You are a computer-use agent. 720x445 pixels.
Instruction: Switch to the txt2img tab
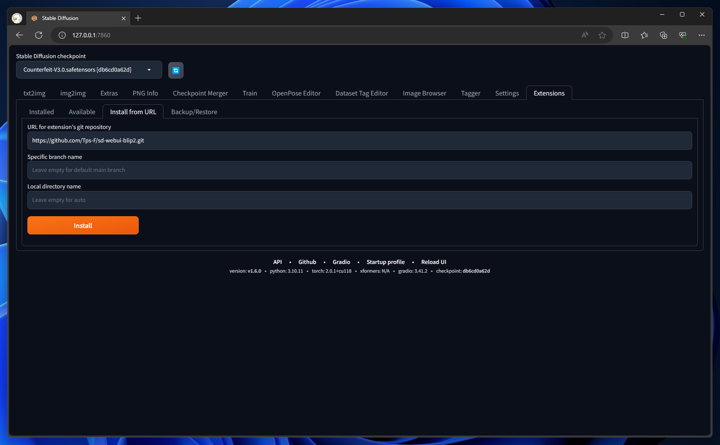34,93
